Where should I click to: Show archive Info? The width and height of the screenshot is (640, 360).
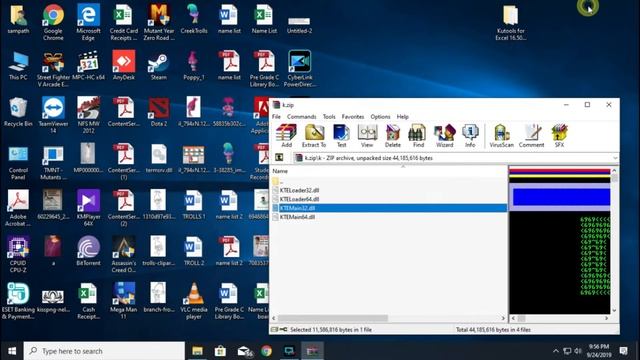click(x=470, y=136)
